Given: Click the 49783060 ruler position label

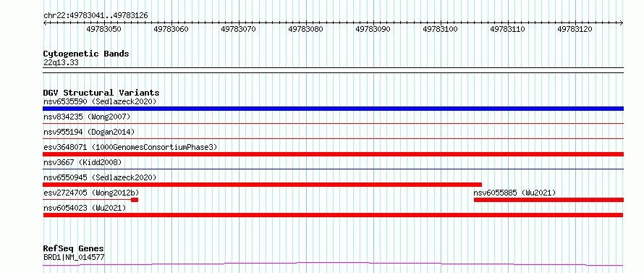Looking at the screenshot, I should (171, 29).
